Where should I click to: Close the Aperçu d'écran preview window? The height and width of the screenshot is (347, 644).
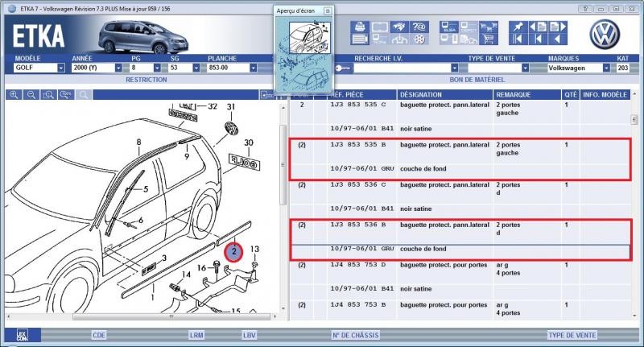pyautogui.click(x=328, y=11)
